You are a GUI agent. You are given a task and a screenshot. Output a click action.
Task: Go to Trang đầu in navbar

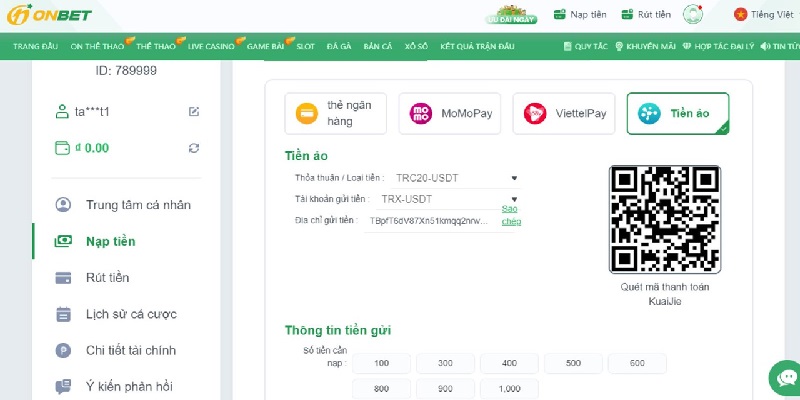[x=36, y=46]
